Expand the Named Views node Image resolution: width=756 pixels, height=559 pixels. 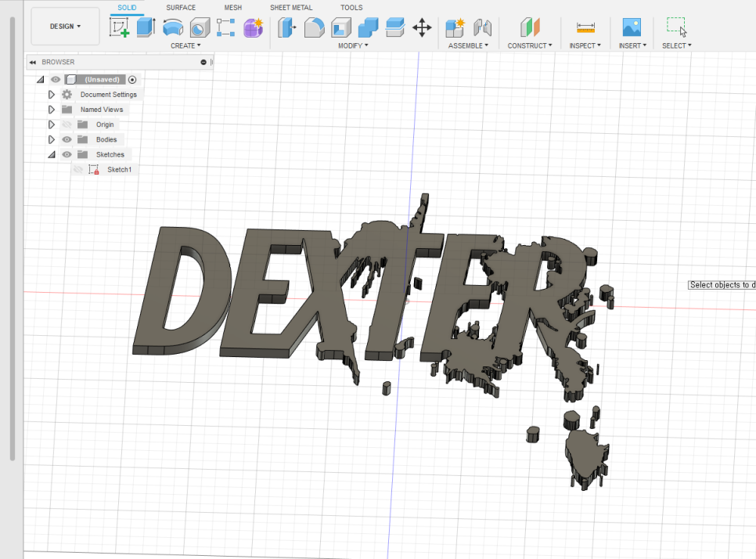pos(51,110)
